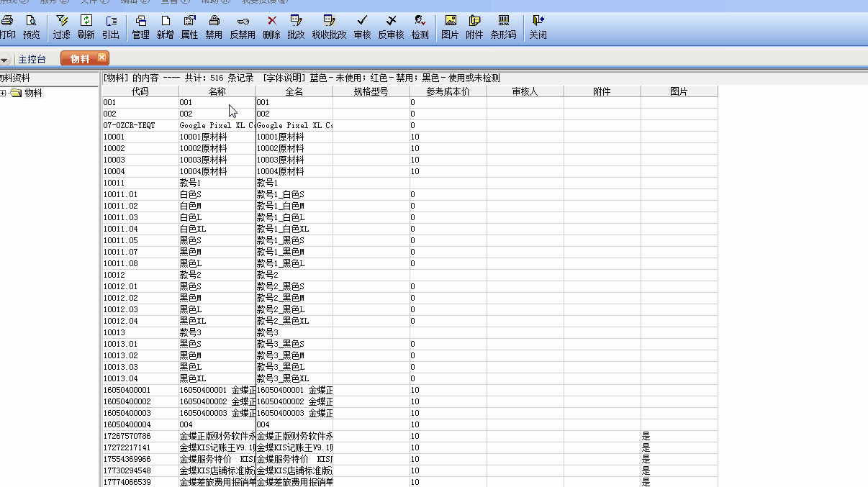Add new material with 新增
868x487 pixels.
click(166, 27)
